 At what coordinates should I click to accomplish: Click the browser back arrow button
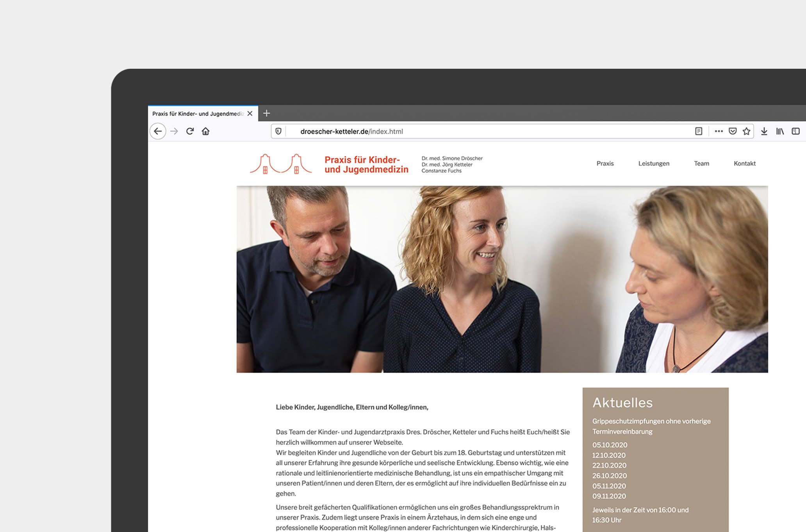tap(158, 131)
